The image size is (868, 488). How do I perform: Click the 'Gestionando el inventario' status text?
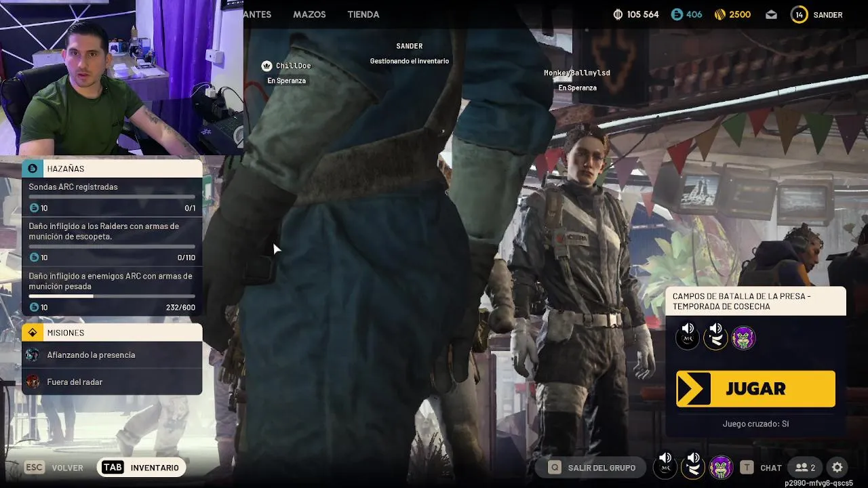410,61
